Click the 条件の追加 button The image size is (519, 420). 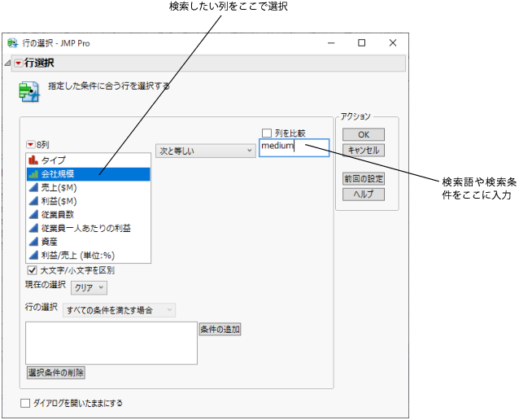point(220,329)
